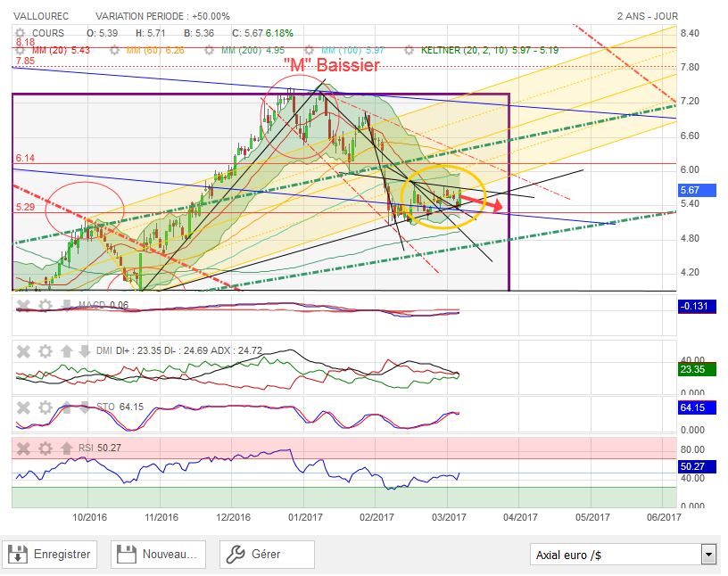The width and height of the screenshot is (728, 576).
Task: Click the 7.85 horizontal level label
Action: coord(25,61)
